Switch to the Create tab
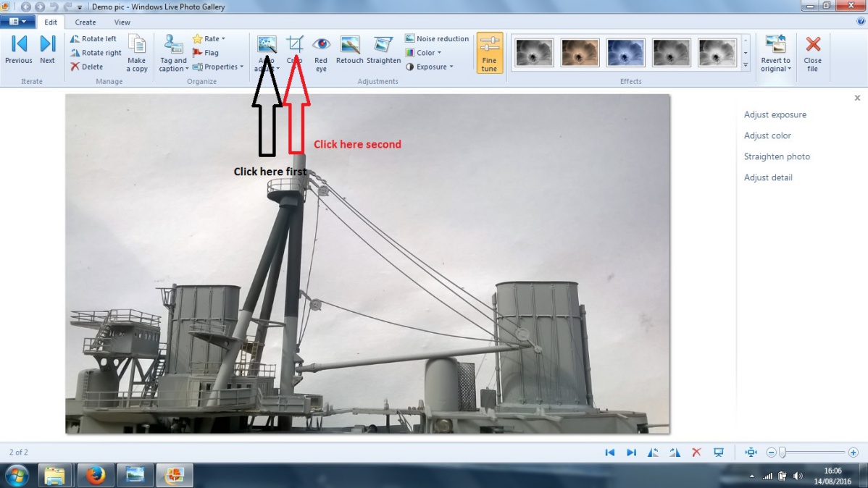This screenshot has width=868, height=488. tap(85, 22)
